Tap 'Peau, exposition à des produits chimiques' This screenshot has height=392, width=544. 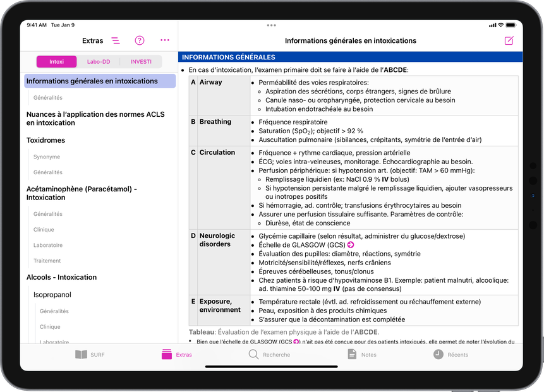(x=323, y=311)
